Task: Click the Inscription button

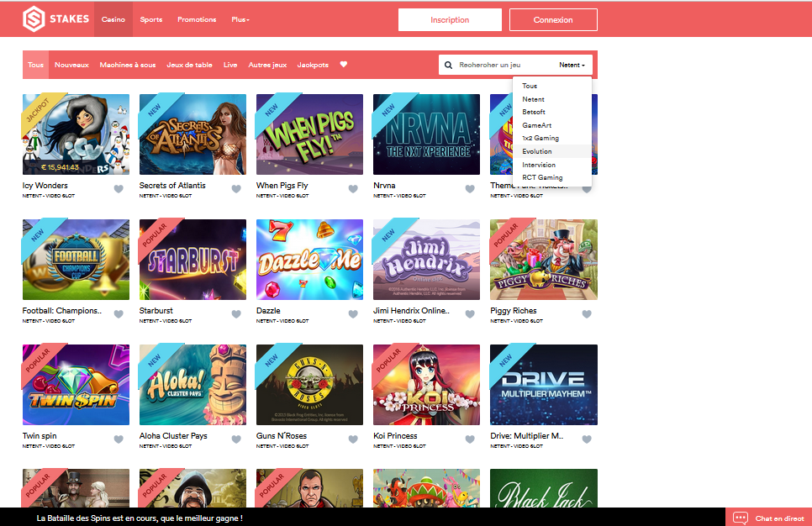Action: coord(450,19)
